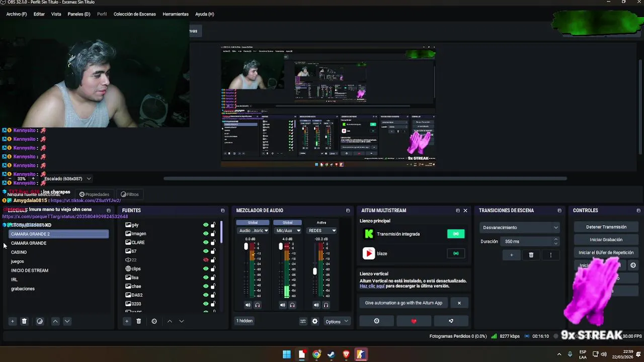The height and width of the screenshot is (362, 644).
Task: Open Brave browser from the taskbar
Action: tap(346, 354)
